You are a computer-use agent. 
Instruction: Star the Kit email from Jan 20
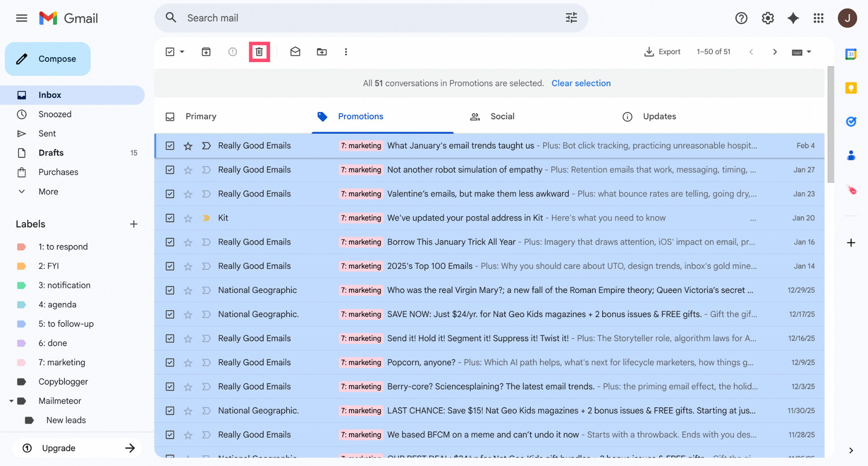(188, 218)
